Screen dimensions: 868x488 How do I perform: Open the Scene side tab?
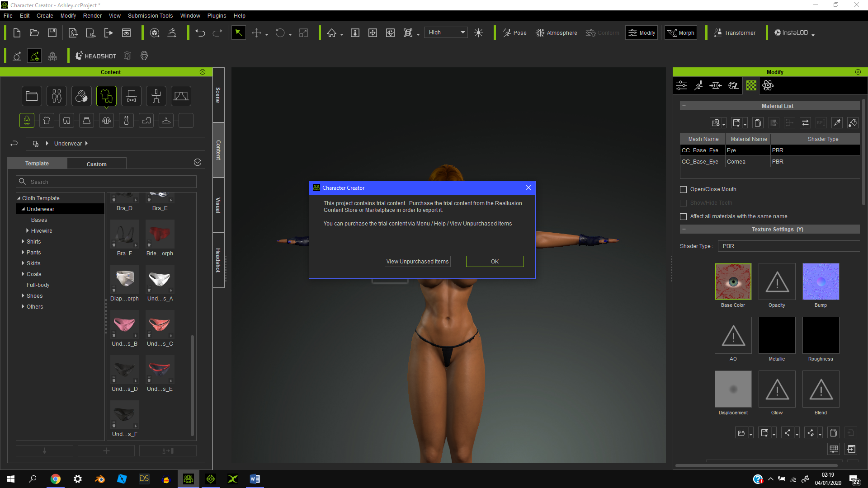click(x=218, y=95)
